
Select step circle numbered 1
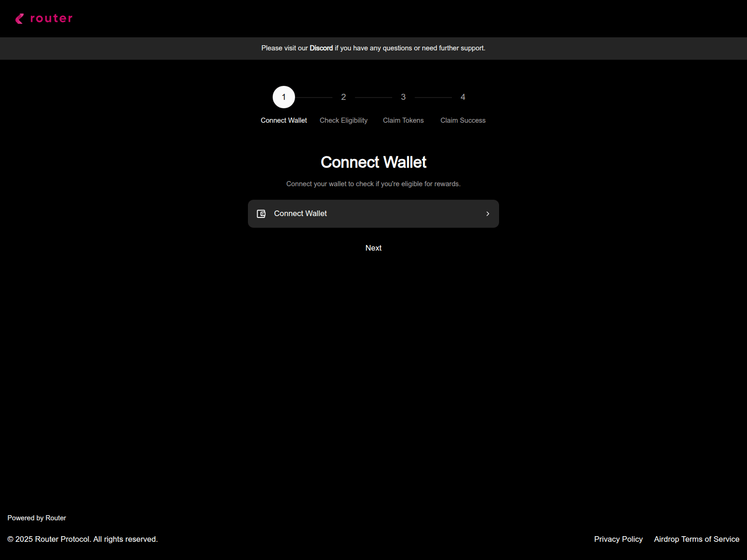click(x=283, y=97)
